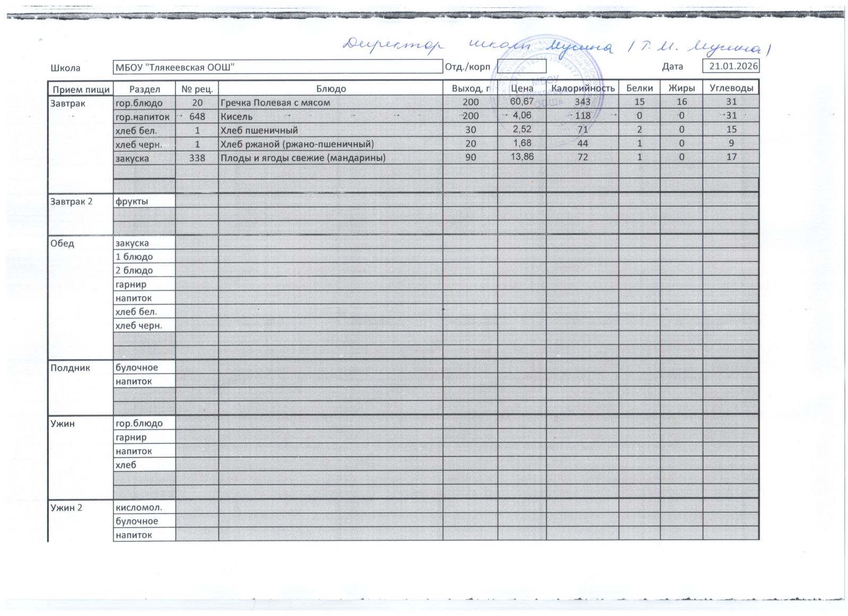This screenshot has height=616, width=848.
Task: Click the "Блюдо" column header
Action: tap(331, 89)
